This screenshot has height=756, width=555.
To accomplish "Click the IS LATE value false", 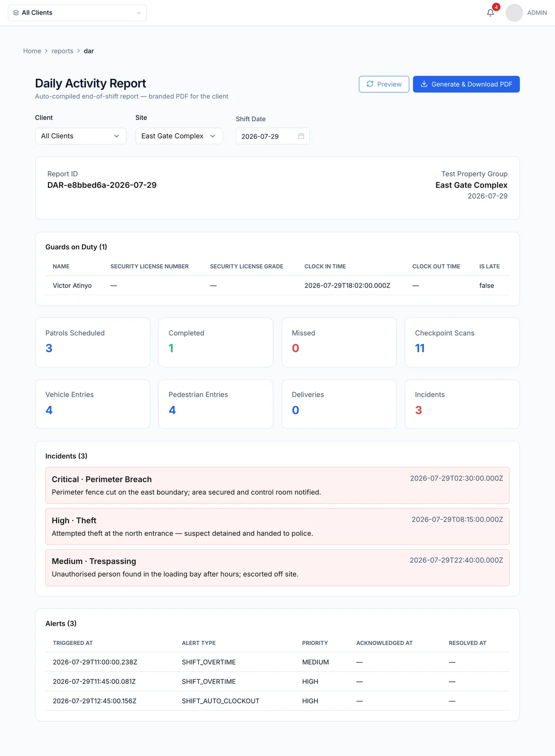I will [x=486, y=286].
